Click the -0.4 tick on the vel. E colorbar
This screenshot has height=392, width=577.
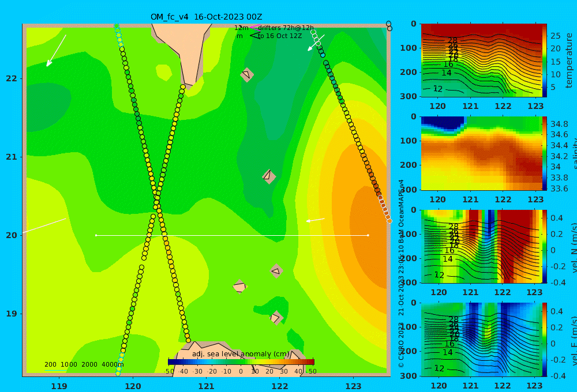[557, 376]
